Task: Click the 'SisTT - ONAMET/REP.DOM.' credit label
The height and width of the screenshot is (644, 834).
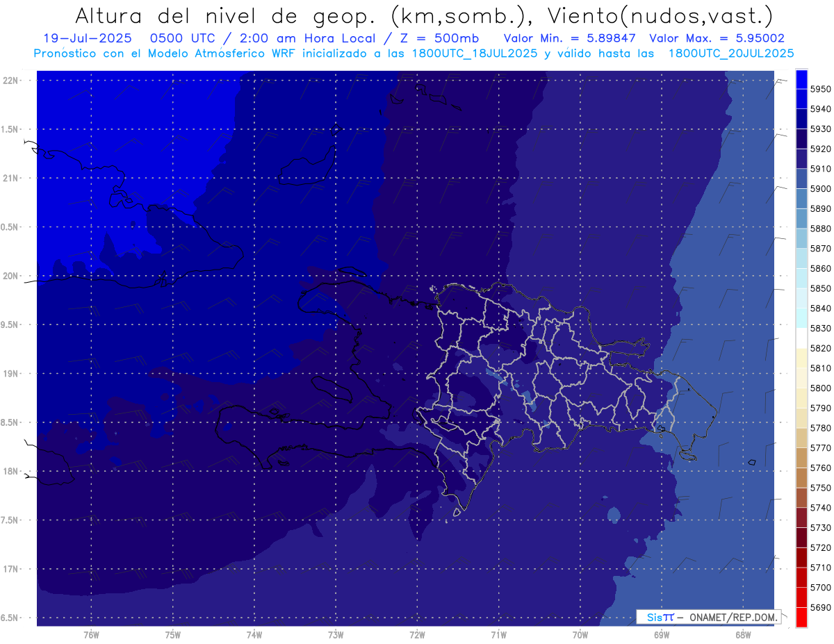Action: 708,617
